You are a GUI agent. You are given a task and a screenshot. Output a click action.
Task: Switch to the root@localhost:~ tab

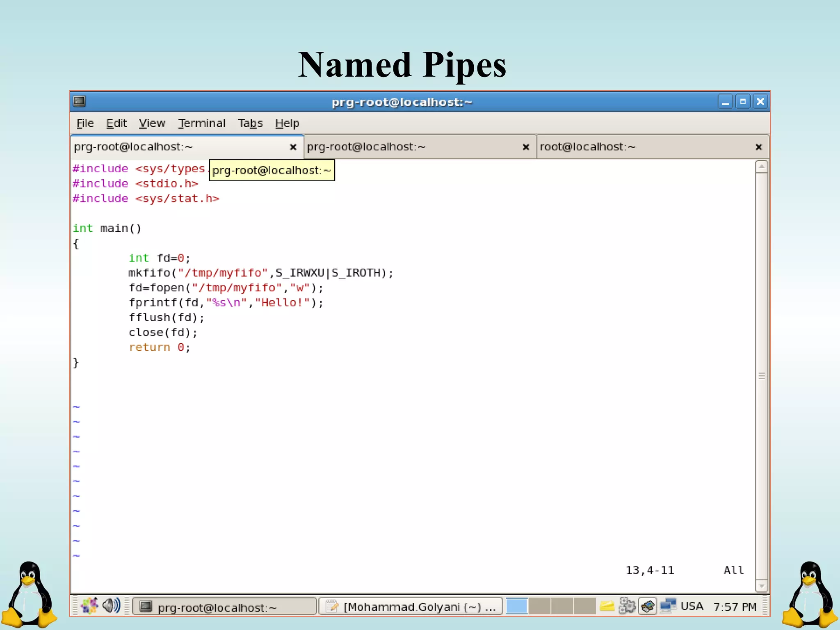[653, 147]
